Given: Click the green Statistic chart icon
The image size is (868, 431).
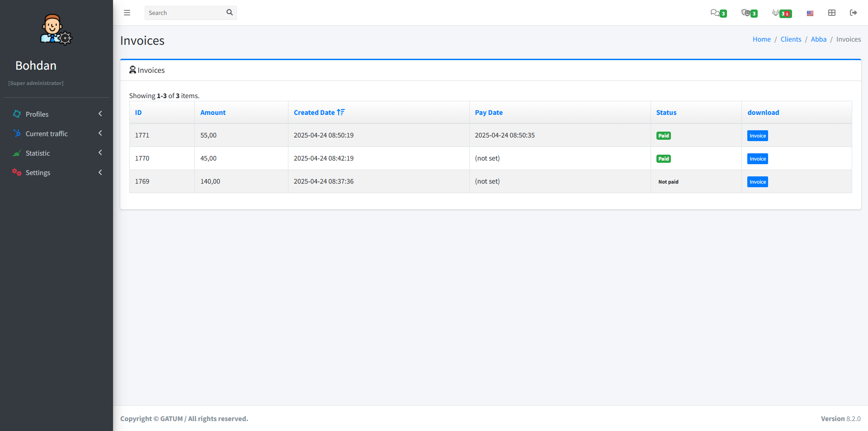Looking at the screenshot, I should coord(17,153).
